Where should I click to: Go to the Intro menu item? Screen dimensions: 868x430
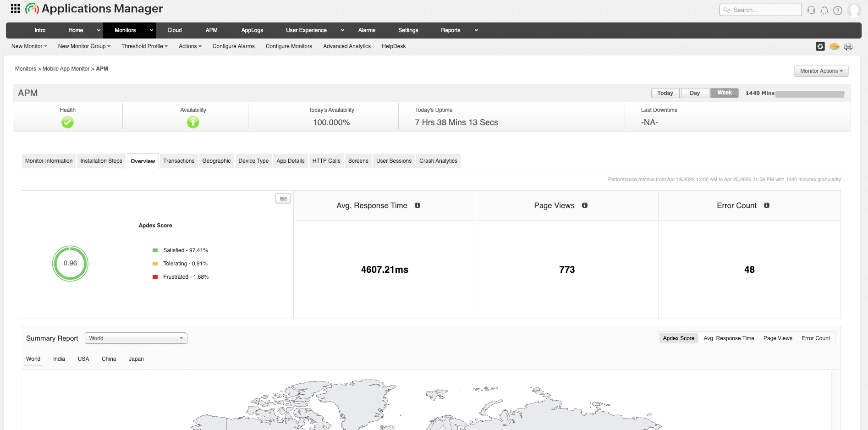[x=40, y=30]
